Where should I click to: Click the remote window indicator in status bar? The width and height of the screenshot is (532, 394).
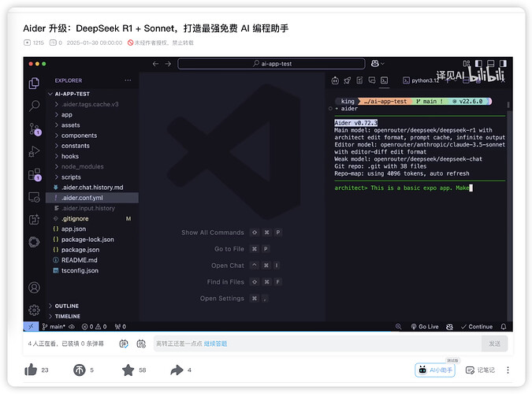[x=31, y=326]
